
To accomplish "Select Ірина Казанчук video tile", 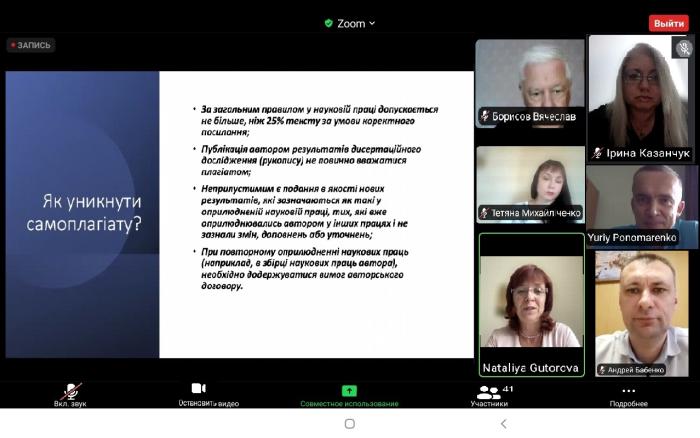I will pyautogui.click(x=637, y=97).
